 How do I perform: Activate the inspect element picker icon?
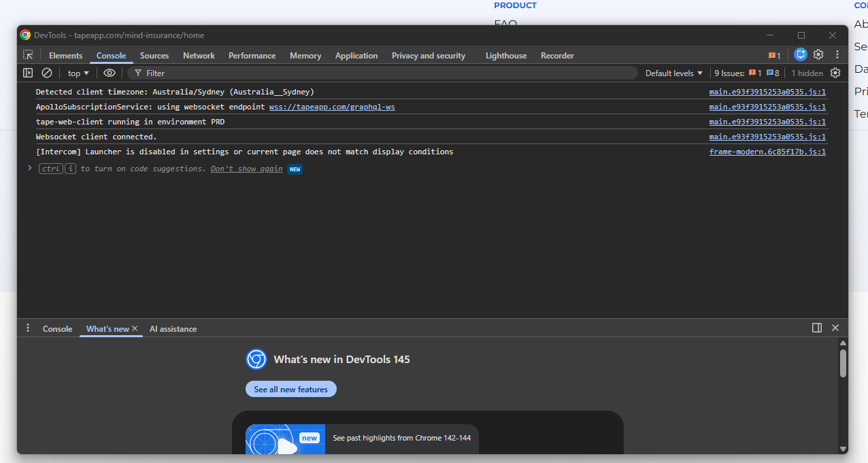(x=28, y=55)
